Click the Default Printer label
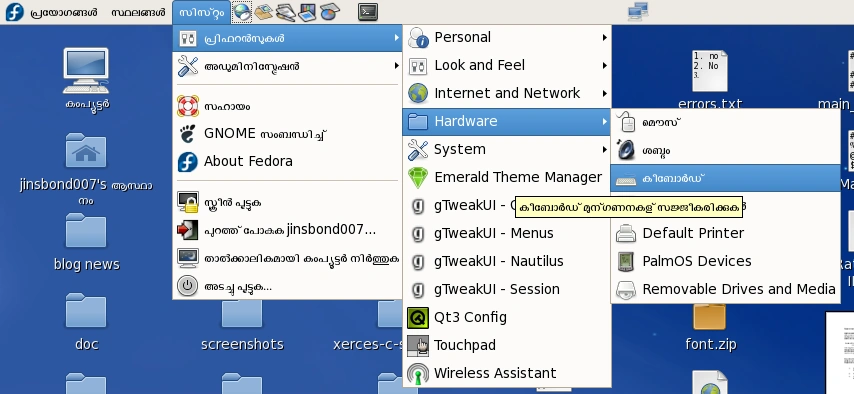The height and width of the screenshot is (394, 854). tap(693, 233)
